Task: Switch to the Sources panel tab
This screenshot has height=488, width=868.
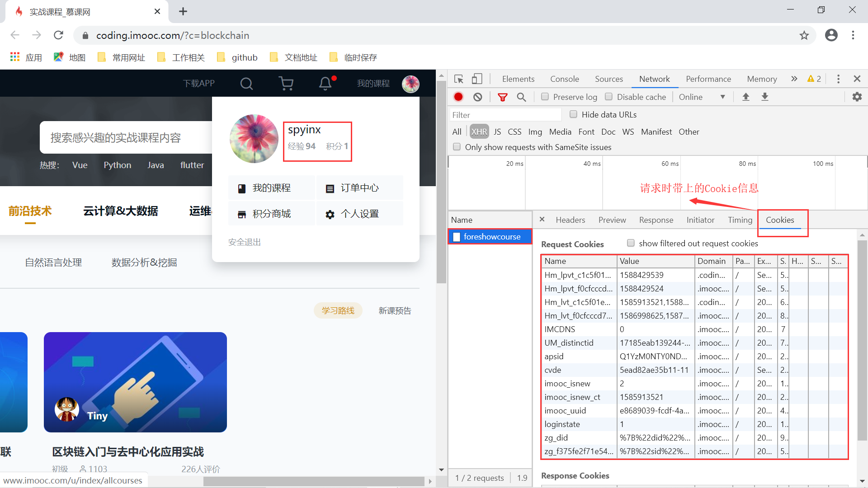Action: pos(609,79)
